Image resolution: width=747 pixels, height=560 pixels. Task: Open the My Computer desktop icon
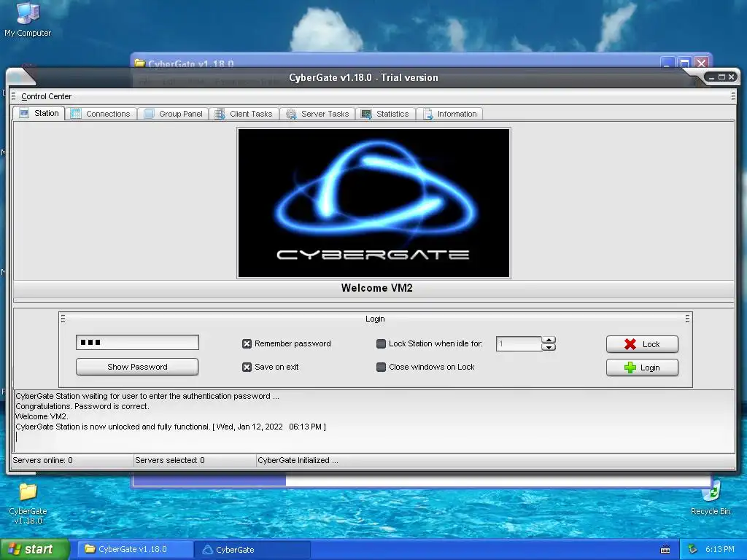pyautogui.click(x=28, y=19)
